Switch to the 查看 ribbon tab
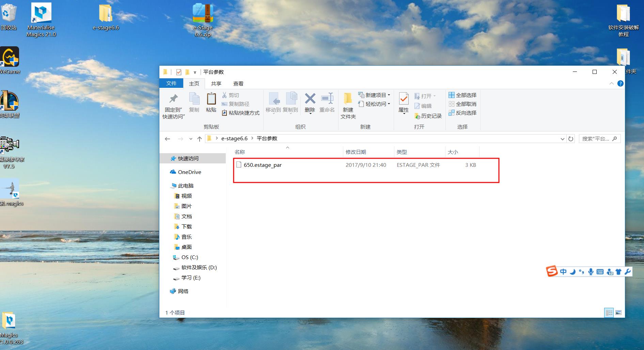The width and height of the screenshot is (644, 350). tap(238, 83)
